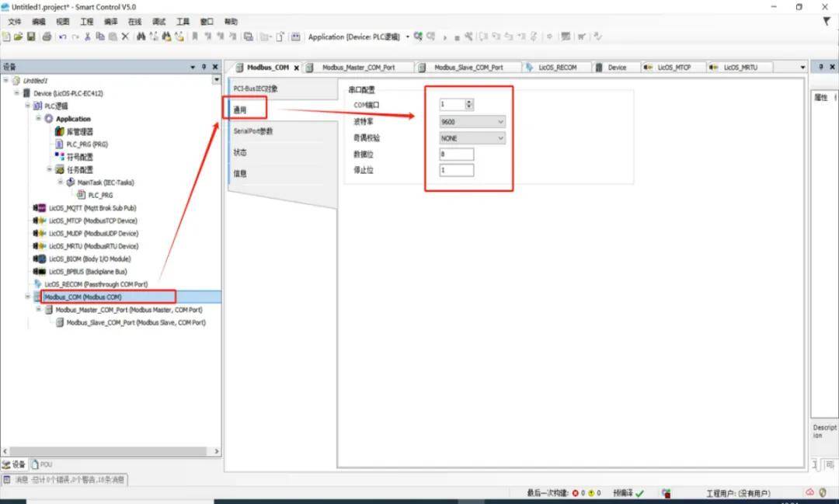Click the Delete X icon in toolbar

tap(125, 36)
